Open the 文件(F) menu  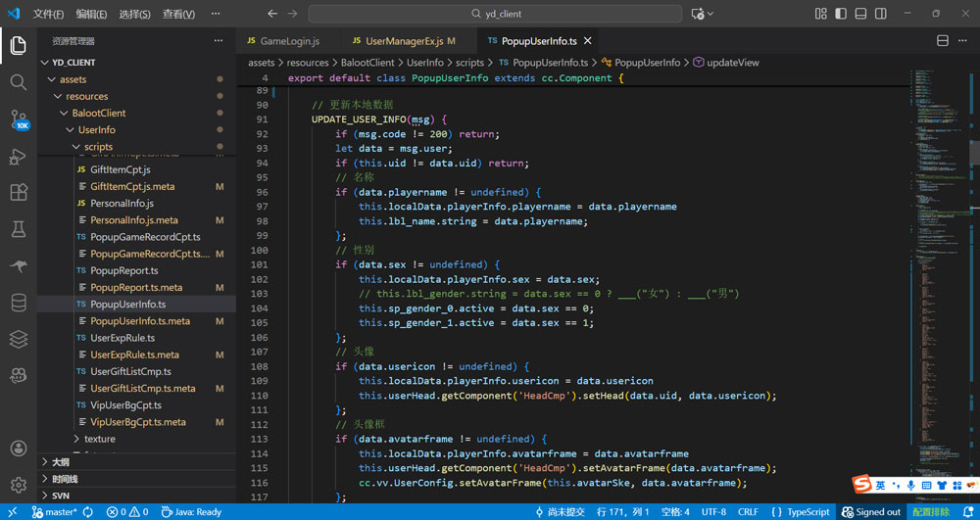click(x=48, y=15)
